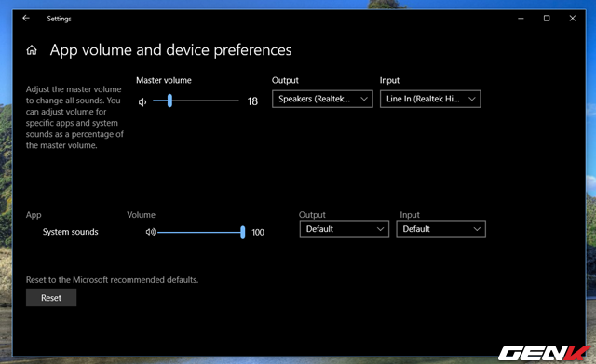
Task: Click the System sounds app label
Action: click(71, 232)
